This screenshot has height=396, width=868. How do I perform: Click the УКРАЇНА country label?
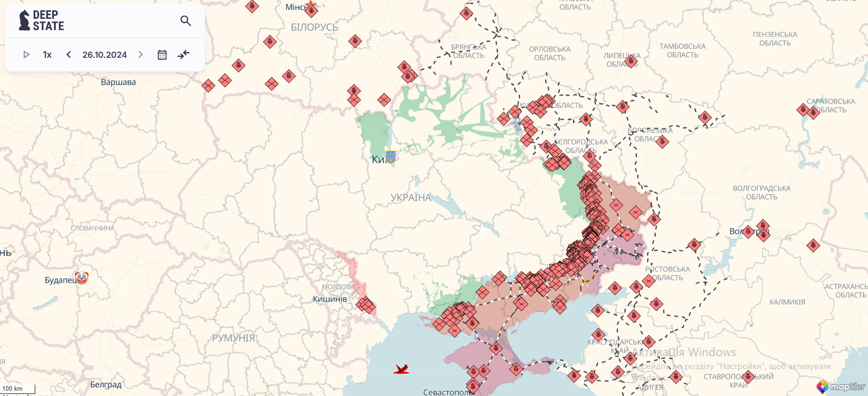point(411,198)
